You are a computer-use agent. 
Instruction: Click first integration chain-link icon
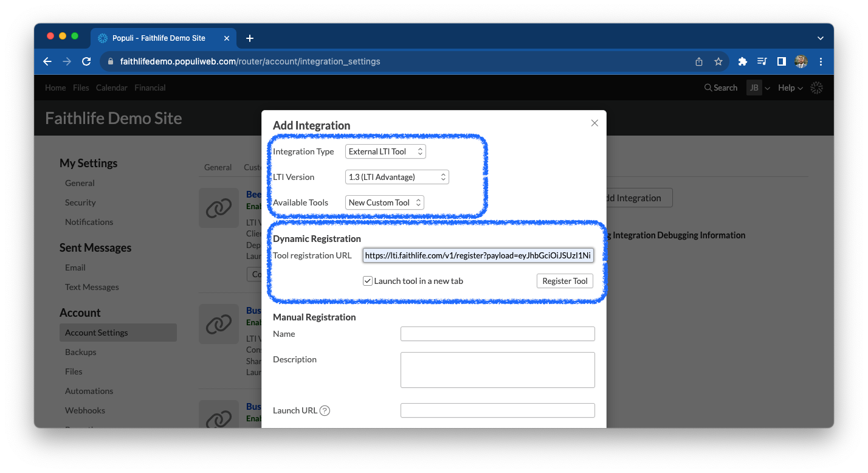tap(219, 208)
